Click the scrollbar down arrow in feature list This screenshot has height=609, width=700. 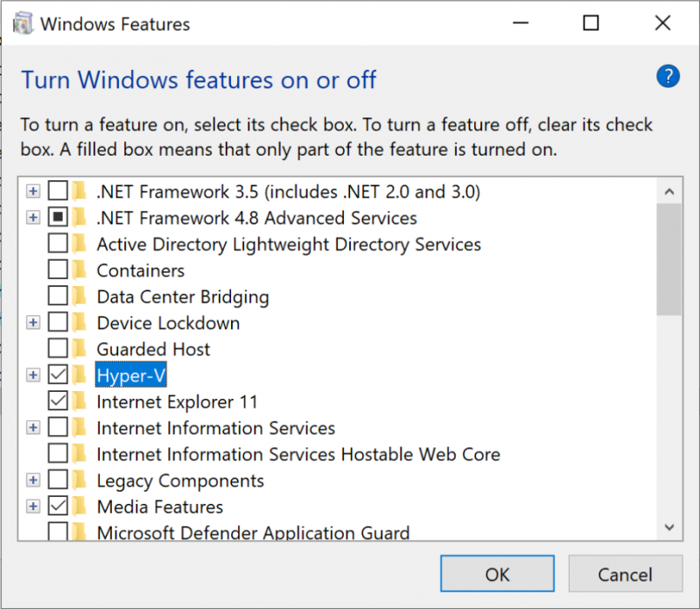point(669,528)
